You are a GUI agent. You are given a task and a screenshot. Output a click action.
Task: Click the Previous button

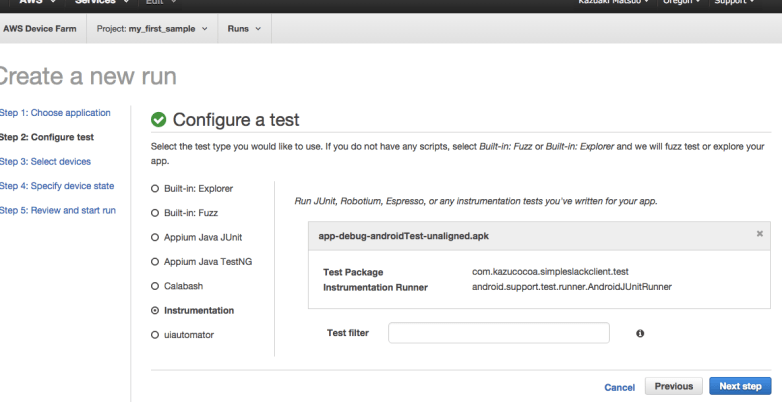(674, 386)
